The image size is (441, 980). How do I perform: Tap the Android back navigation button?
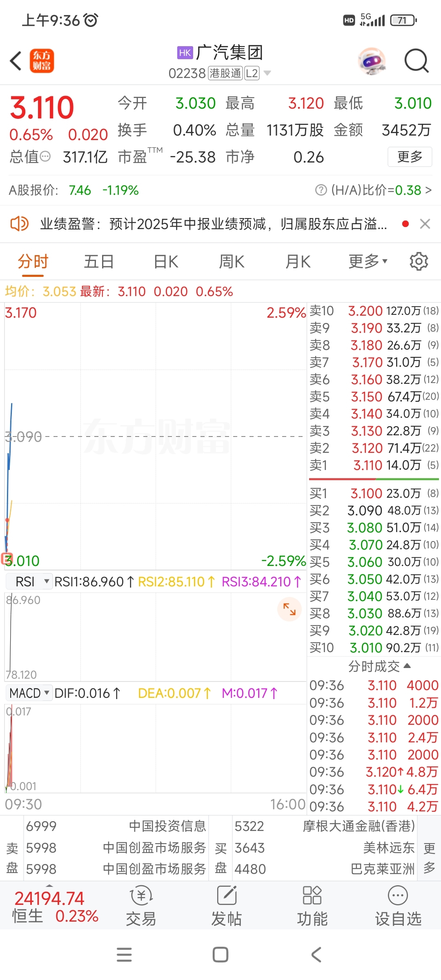tap(316, 955)
